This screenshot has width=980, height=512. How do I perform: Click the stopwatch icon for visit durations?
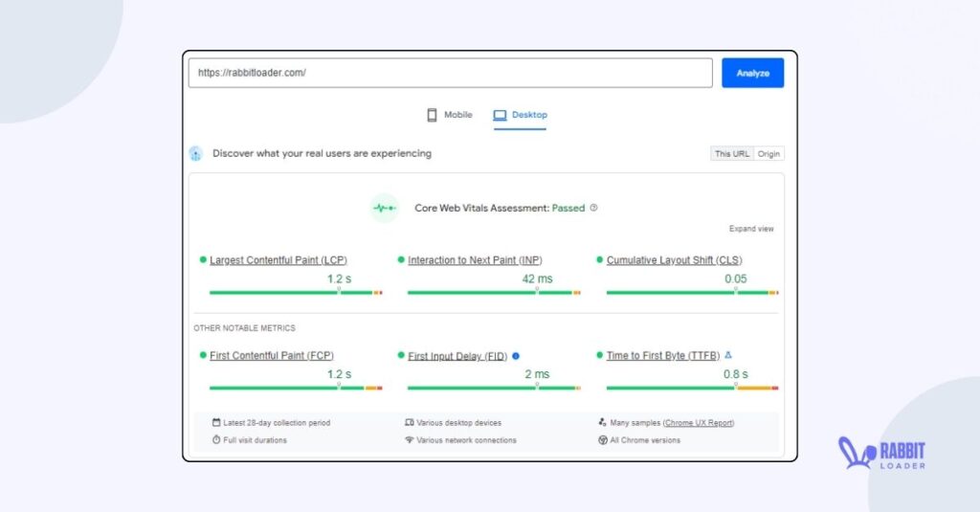pos(216,439)
